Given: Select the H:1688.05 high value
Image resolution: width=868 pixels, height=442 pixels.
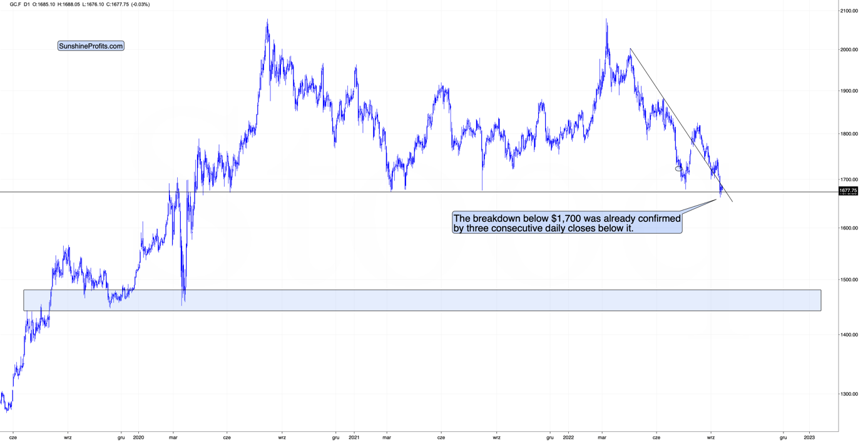Looking at the screenshot, I should coord(69,4).
